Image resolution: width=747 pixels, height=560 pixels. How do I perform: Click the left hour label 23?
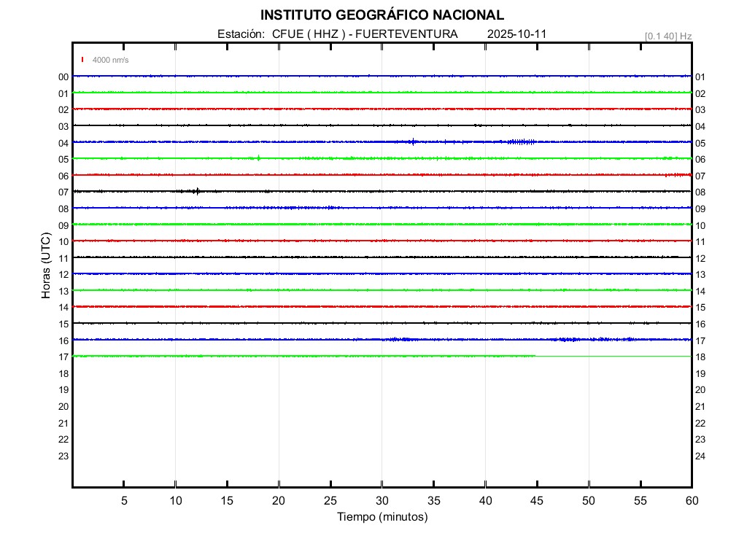(x=63, y=456)
